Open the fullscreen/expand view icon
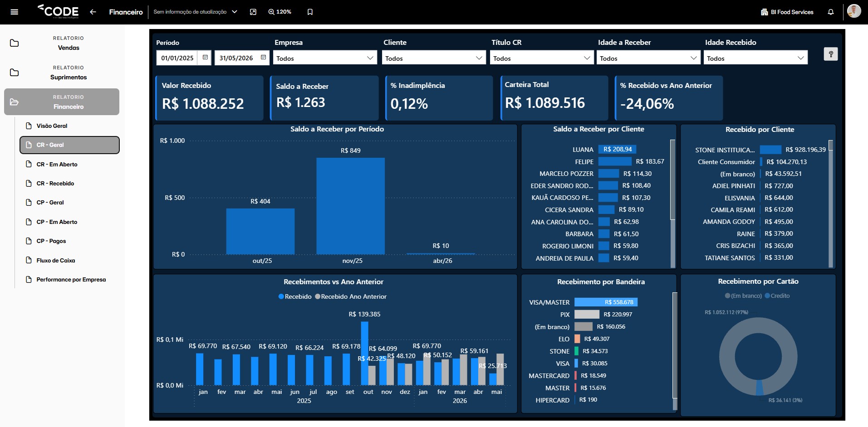This screenshot has width=868, height=427. point(253,12)
